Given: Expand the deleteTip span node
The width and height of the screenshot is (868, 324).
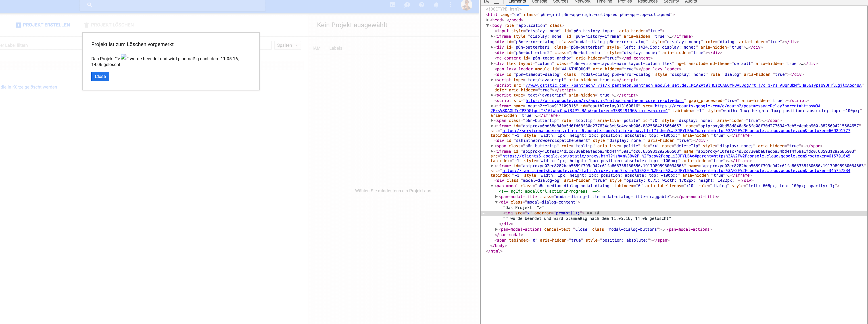Looking at the screenshot, I should click(492, 146).
